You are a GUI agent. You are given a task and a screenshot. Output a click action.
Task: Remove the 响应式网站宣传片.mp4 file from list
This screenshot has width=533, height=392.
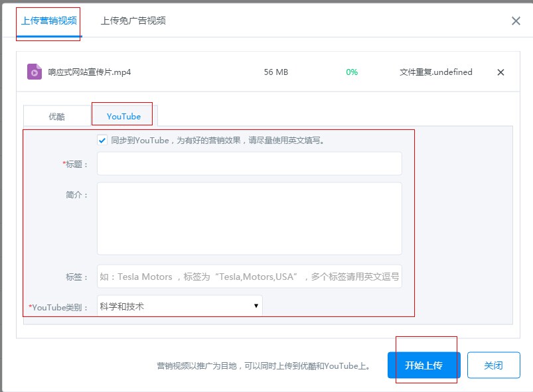pyautogui.click(x=500, y=72)
